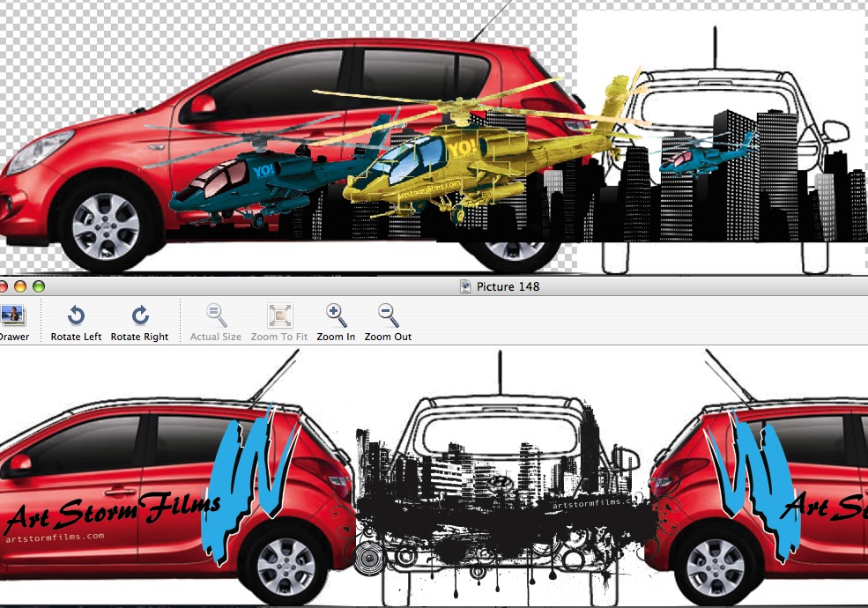Click the Picture 148 document proxy icon
The height and width of the screenshot is (608, 868).
tap(465, 286)
